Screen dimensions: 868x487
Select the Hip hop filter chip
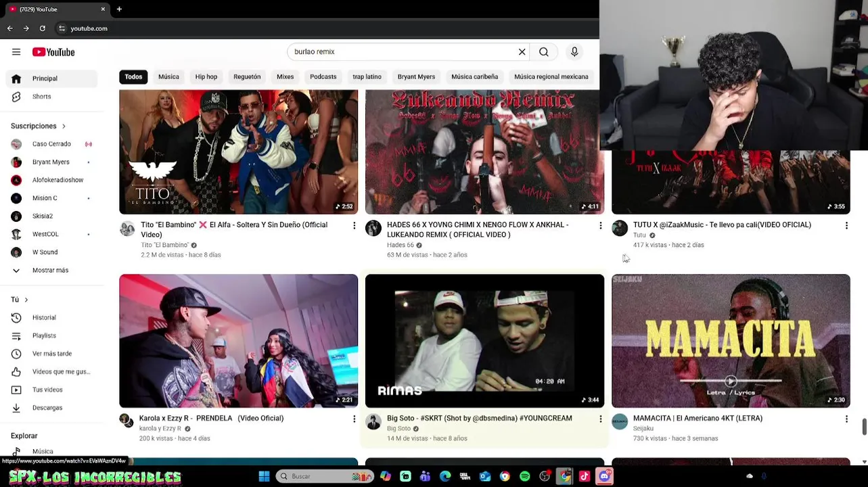click(206, 76)
